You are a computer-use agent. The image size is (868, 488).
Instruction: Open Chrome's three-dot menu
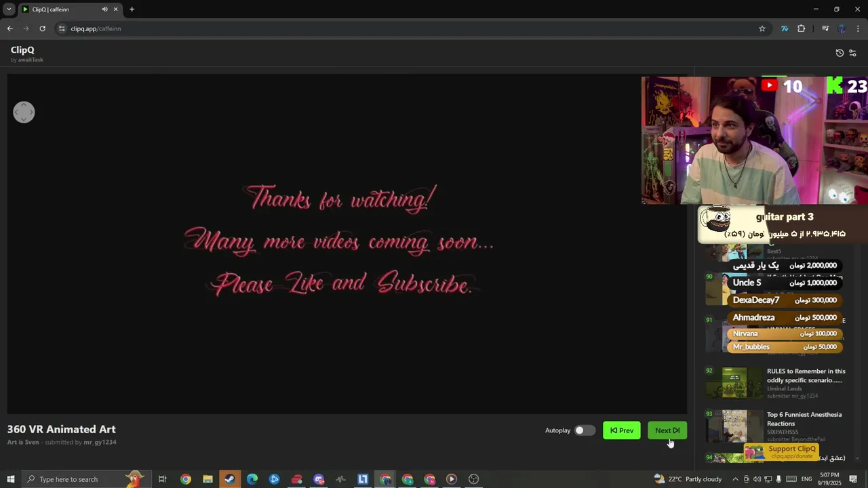(859, 28)
